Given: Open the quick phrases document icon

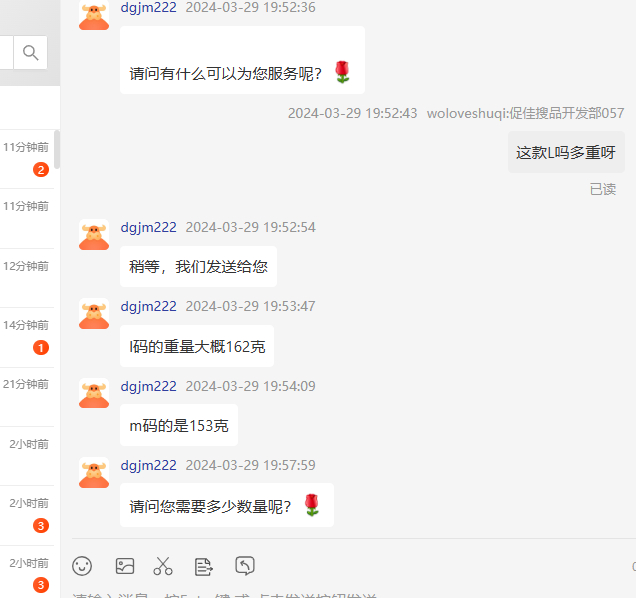Looking at the screenshot, I should [203, 566].
